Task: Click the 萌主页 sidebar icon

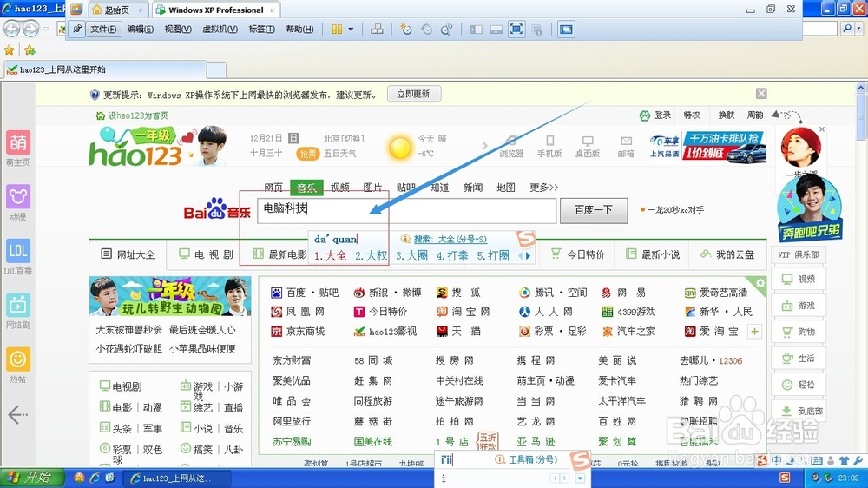Action: click(x=17, y=143)
